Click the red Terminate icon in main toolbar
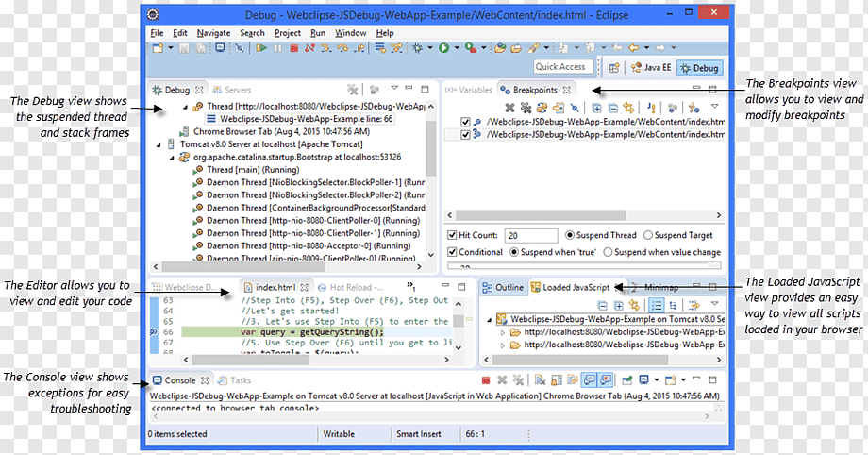868x455 pixels. click(294, 48)
